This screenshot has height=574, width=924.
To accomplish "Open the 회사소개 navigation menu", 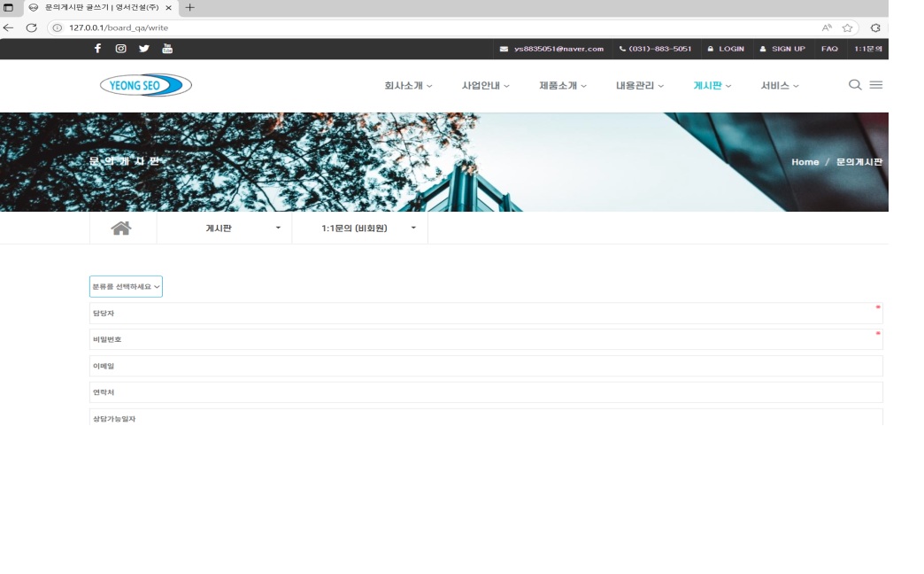I will click(408, 86).
